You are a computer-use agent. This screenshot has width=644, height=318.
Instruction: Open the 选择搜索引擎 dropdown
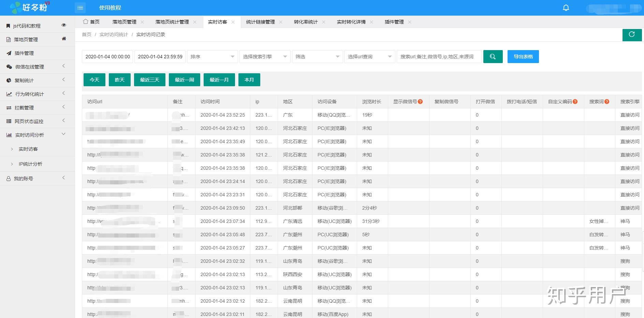[265, 57]
